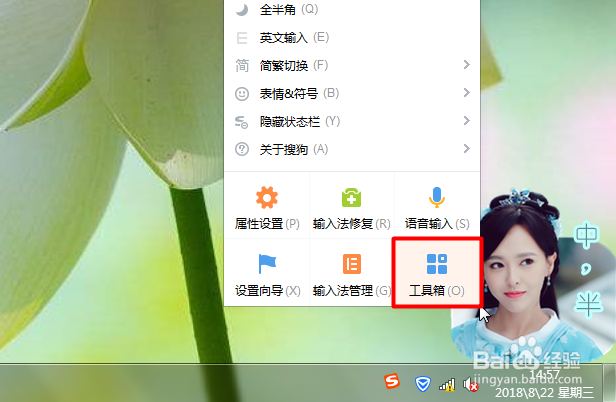This screenshot has height=402, width=616.
Task: Click the taskbar date 2018\8\22 星期三
Action: (x=544, y=392)
